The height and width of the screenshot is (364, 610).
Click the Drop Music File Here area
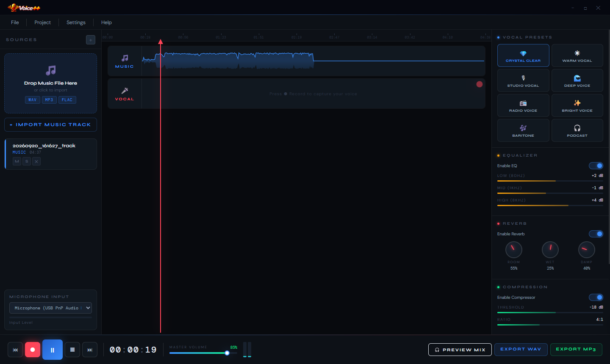coord(50,83)
